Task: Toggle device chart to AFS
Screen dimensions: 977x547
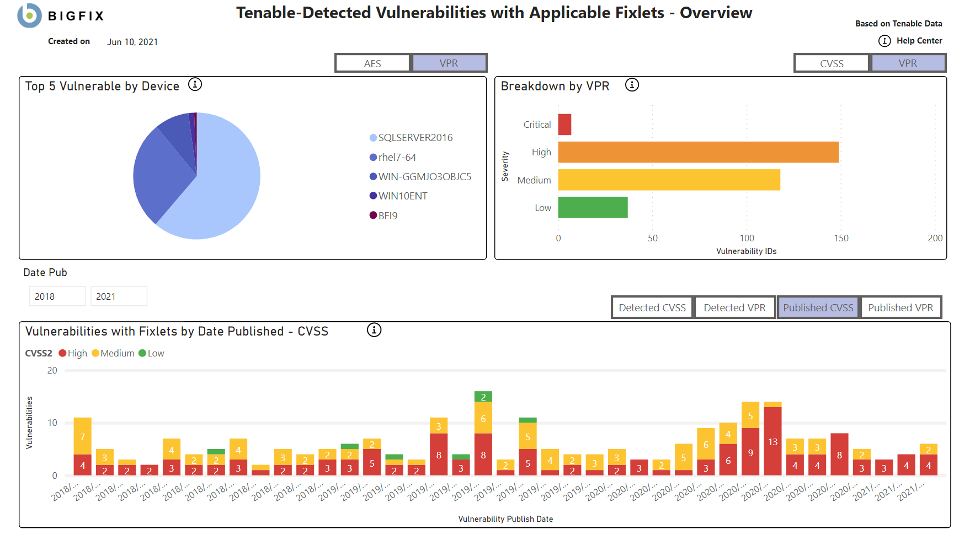Action: click(x=373, y=63)
